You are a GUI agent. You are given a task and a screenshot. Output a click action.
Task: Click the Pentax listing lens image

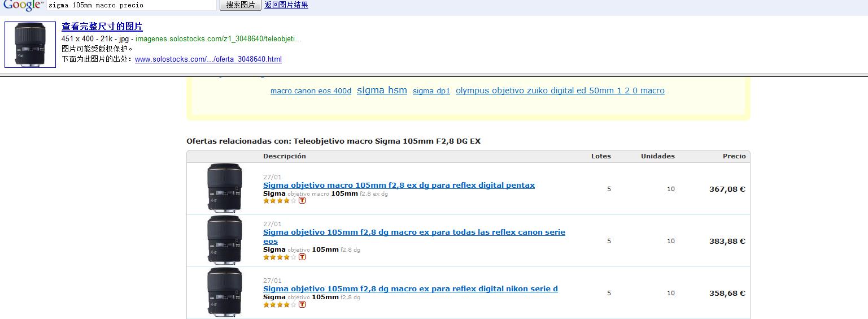[224, 187]
